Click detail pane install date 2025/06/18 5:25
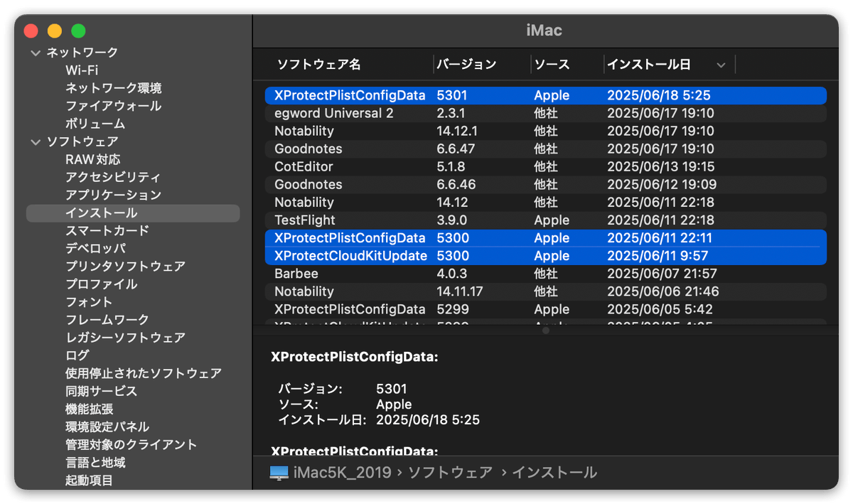853x504 pixels. coord(428,420)
